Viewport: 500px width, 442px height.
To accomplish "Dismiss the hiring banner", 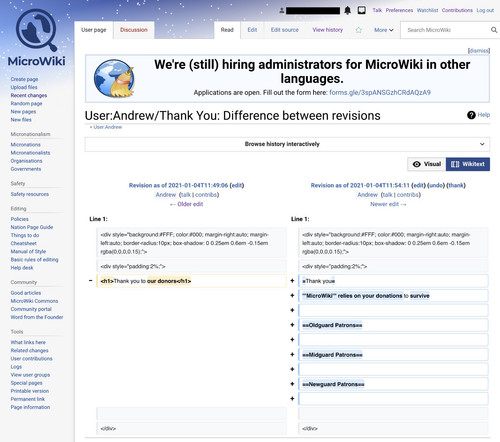I will [x=479, y=51].
